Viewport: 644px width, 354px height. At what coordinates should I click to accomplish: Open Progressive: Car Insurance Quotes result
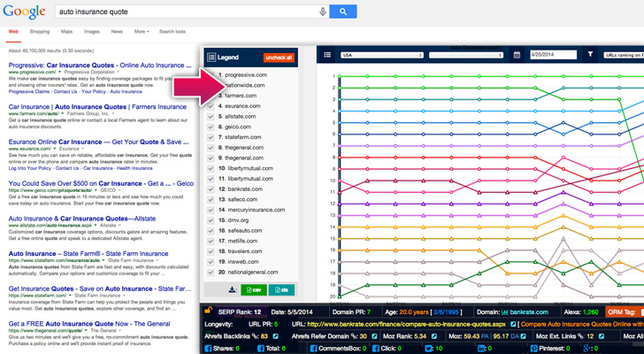tap(100, 65)
